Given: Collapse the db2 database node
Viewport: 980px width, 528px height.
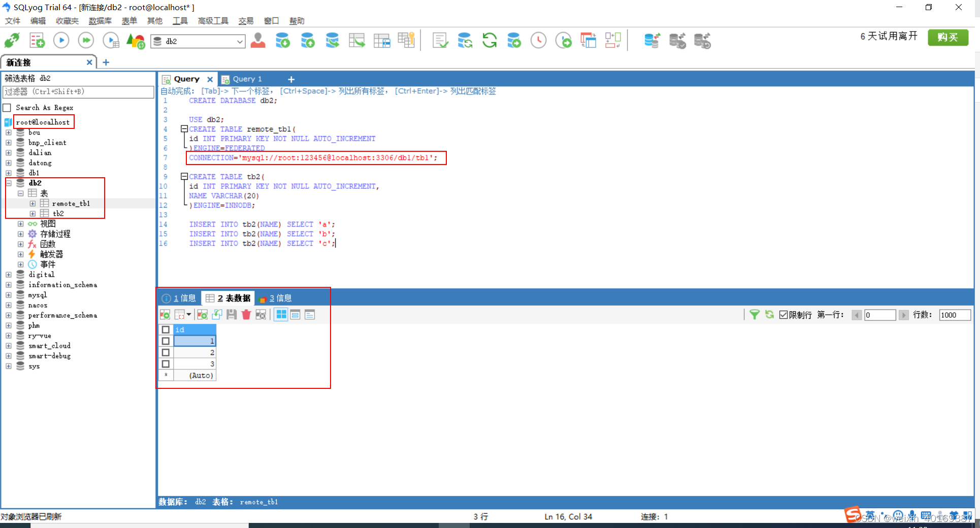Looking at the screenshot, I should click(9, 183).
